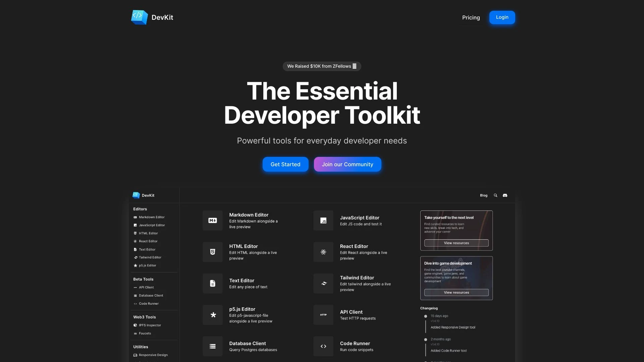Click the DevKit logo at top left

click(x=152, y=17)
